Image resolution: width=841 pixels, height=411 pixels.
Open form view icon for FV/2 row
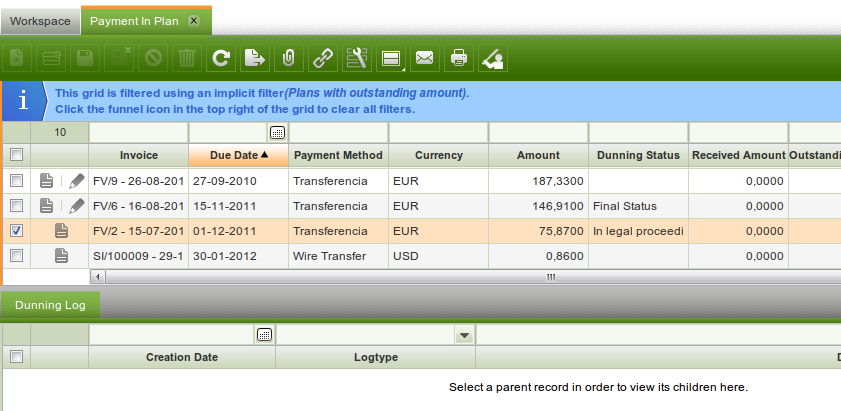click(x=62, y=231)
